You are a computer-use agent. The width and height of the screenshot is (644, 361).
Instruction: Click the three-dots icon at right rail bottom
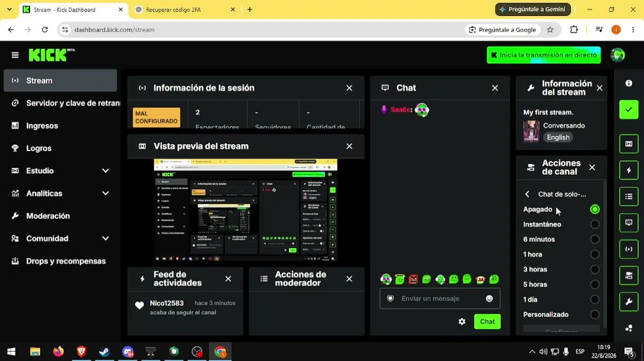[629, 328]
